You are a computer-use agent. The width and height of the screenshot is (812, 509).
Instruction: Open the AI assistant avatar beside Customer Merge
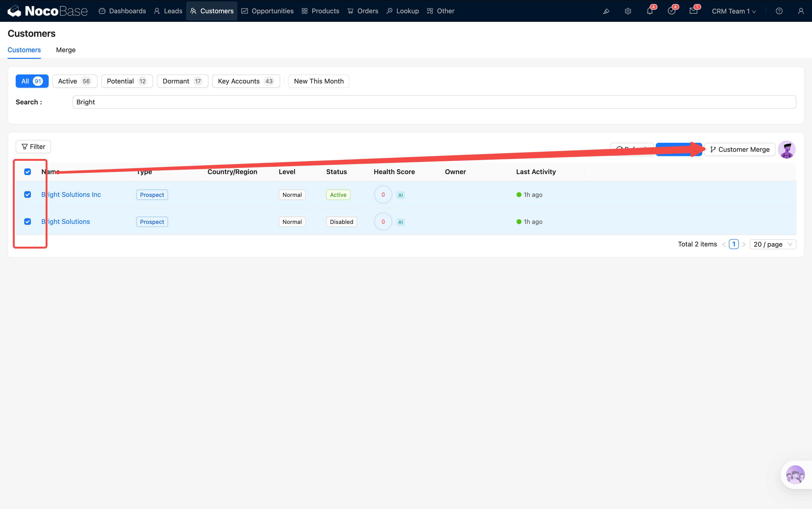coord(787,149)
